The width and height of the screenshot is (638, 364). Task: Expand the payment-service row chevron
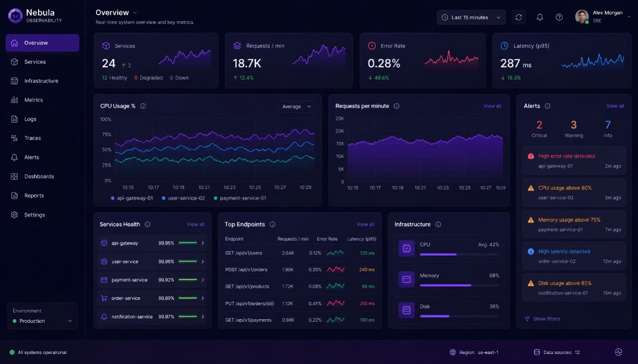[202, 280]
